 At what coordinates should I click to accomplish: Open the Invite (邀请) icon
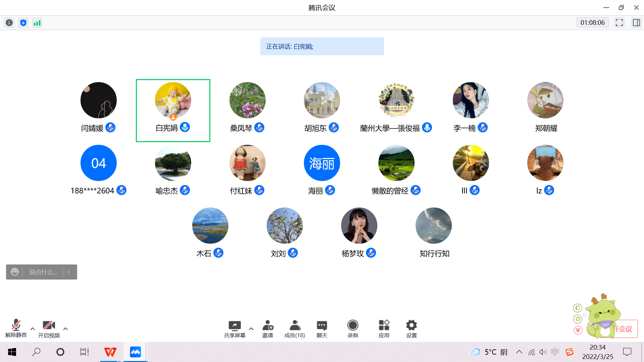click(x=268, y=325)
